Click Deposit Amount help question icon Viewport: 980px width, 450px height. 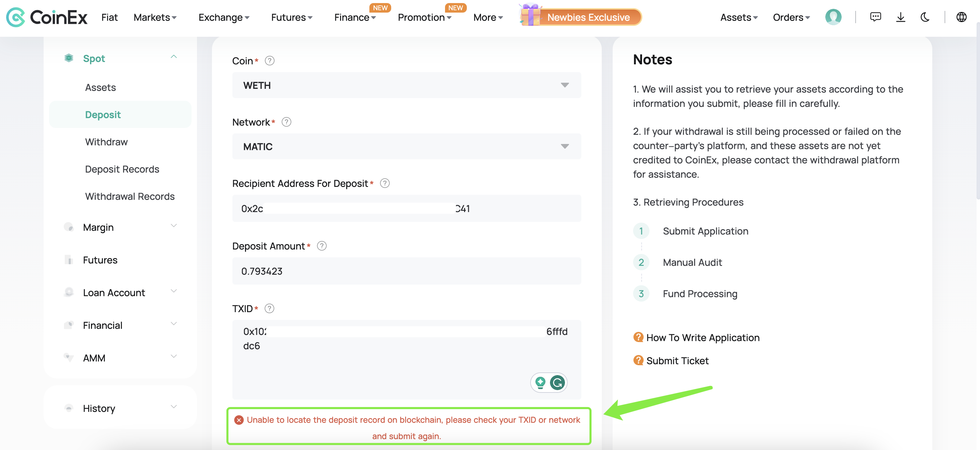click(x=321, y=246)
